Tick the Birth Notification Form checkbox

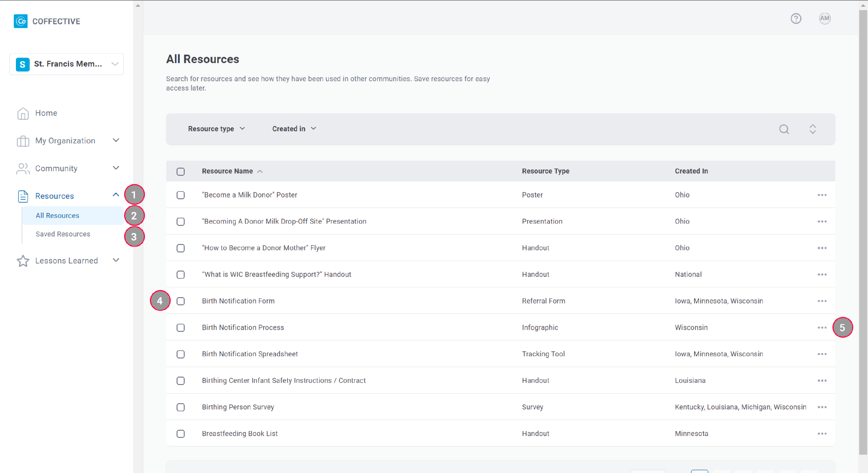point(181,301)
